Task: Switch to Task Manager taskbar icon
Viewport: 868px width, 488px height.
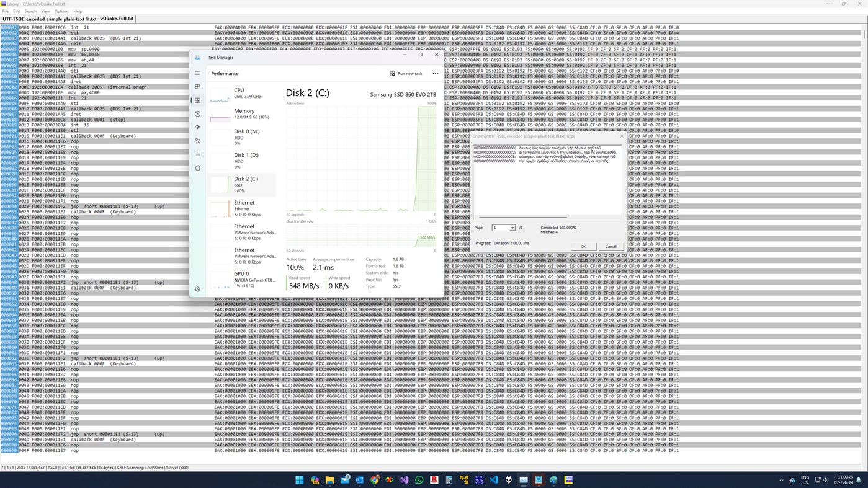Action: coord(523,480)
